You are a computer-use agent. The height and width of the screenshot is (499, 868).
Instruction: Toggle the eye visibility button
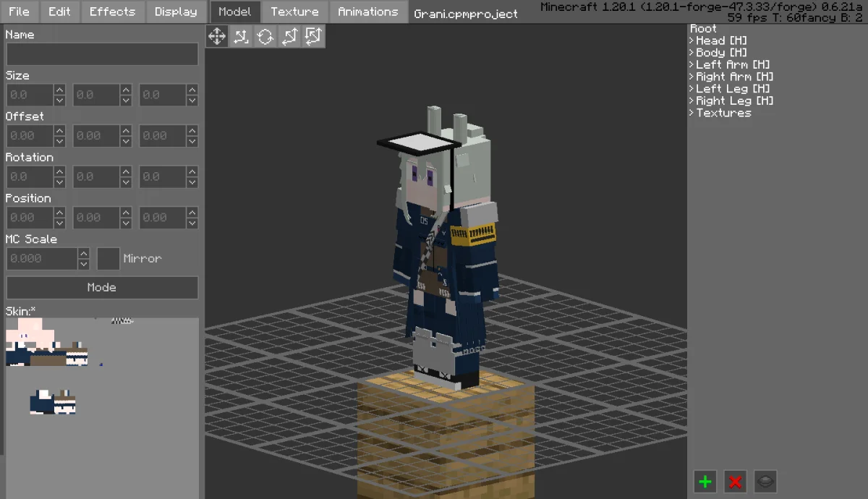766,481
